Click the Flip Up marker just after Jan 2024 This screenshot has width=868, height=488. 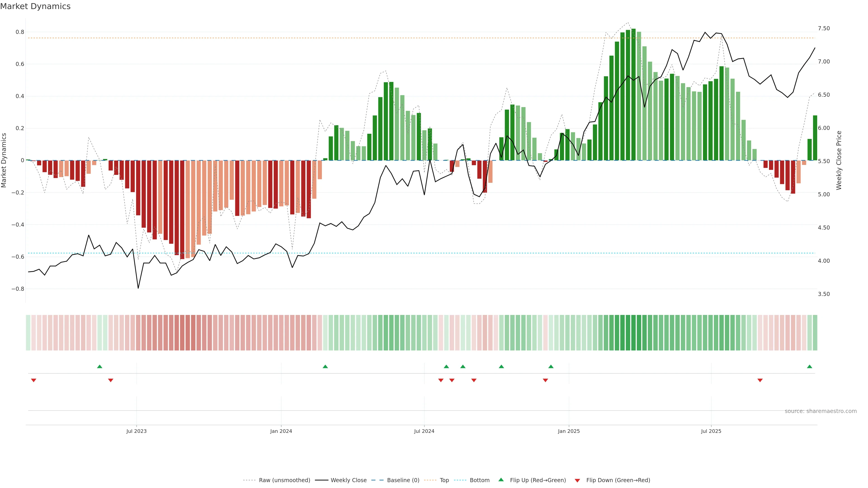[325, 366]
